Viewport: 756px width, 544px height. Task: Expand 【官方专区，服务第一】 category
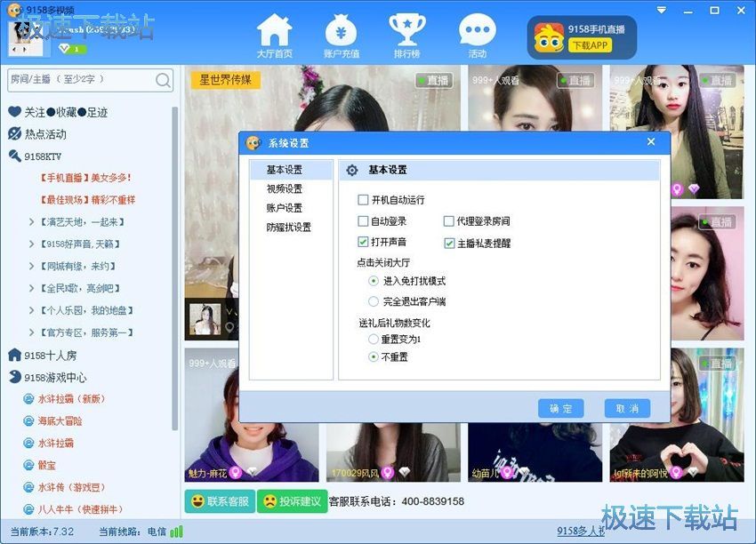[81, 332]
